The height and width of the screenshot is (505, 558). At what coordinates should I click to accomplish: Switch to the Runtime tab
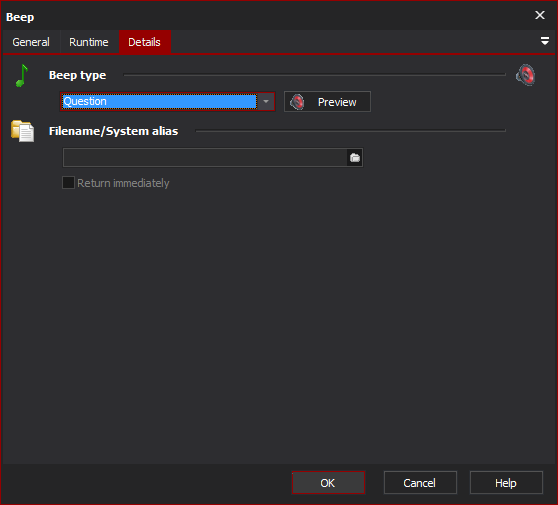(x=89, y=42)
